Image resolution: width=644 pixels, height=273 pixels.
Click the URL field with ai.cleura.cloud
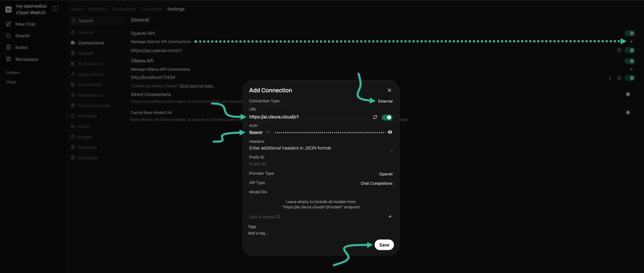(309, 117)
